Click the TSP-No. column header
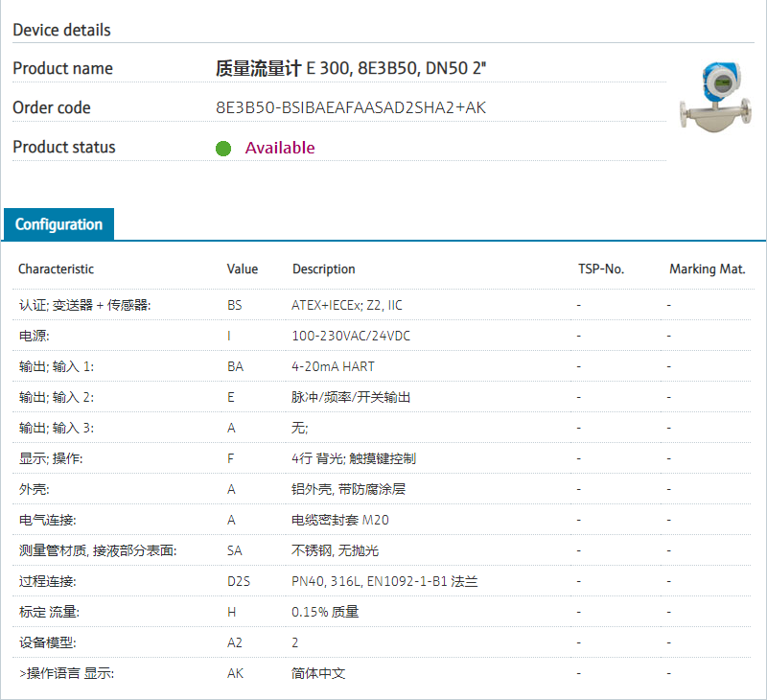 (x=600, y=269)
